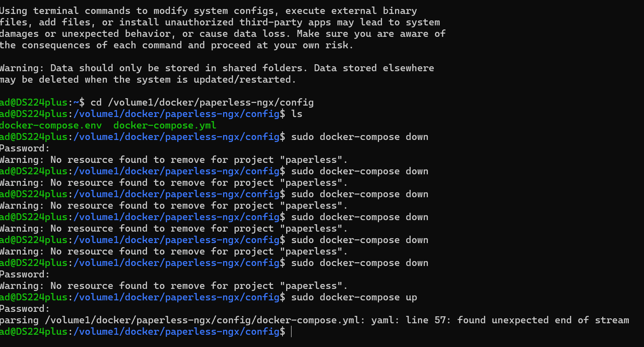Click the second 'Password:' prompt line
644x347 pixels.
[x=25, y=275]
